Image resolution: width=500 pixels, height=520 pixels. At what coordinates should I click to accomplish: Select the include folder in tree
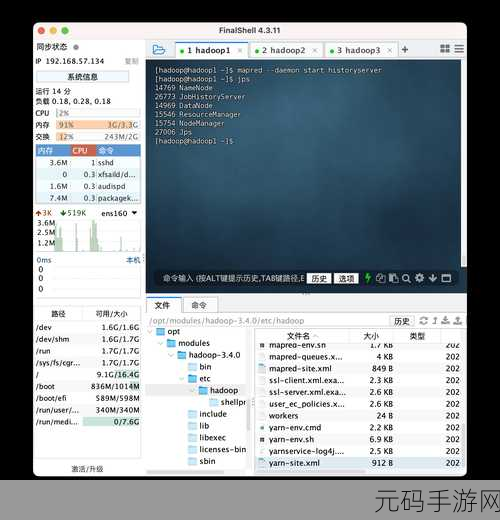pyautogui.click(x=213, y=414)
